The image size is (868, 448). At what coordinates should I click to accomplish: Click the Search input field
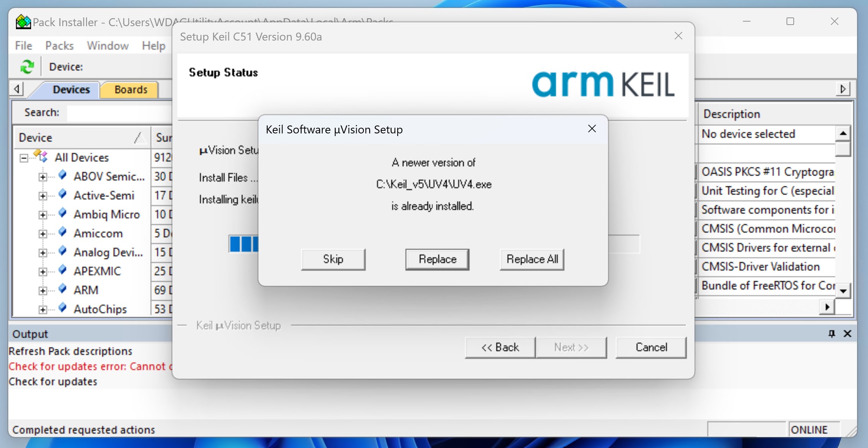120,113
